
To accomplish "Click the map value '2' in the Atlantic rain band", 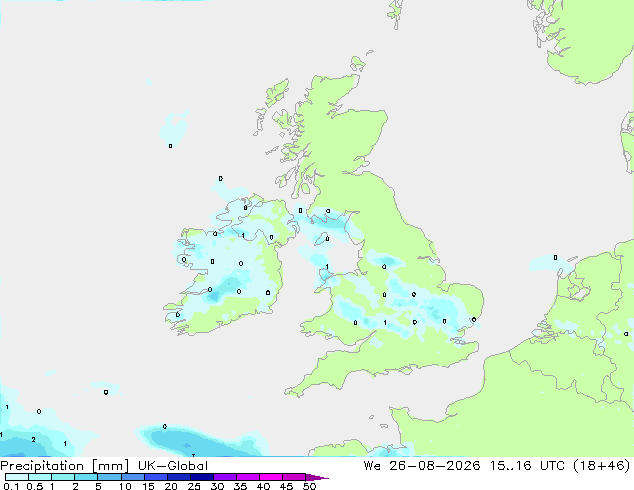I will tap(34, 439).
